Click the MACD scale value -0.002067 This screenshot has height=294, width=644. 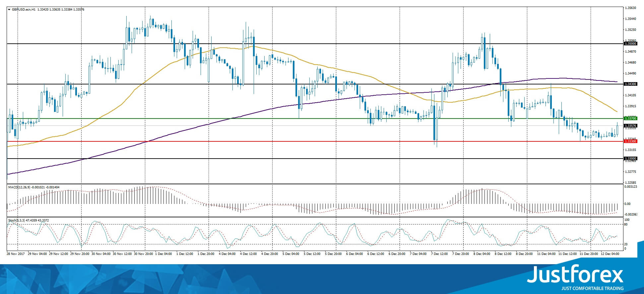point(630,215)
